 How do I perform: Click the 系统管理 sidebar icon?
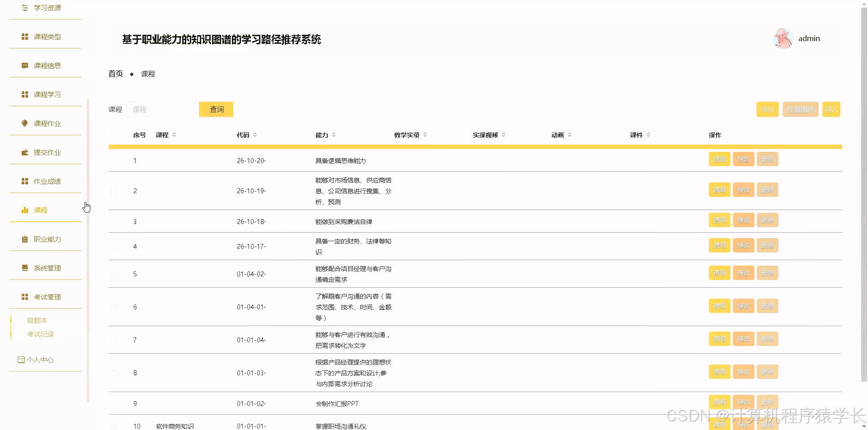coord(24,268)
